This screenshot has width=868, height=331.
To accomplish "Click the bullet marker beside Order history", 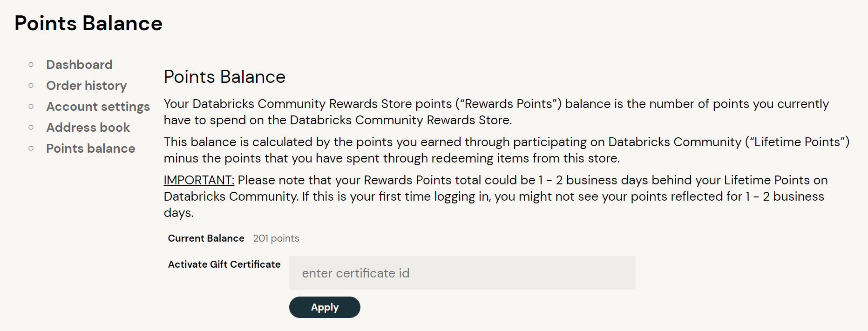I will pyautogui.click(x=31, y=86).
